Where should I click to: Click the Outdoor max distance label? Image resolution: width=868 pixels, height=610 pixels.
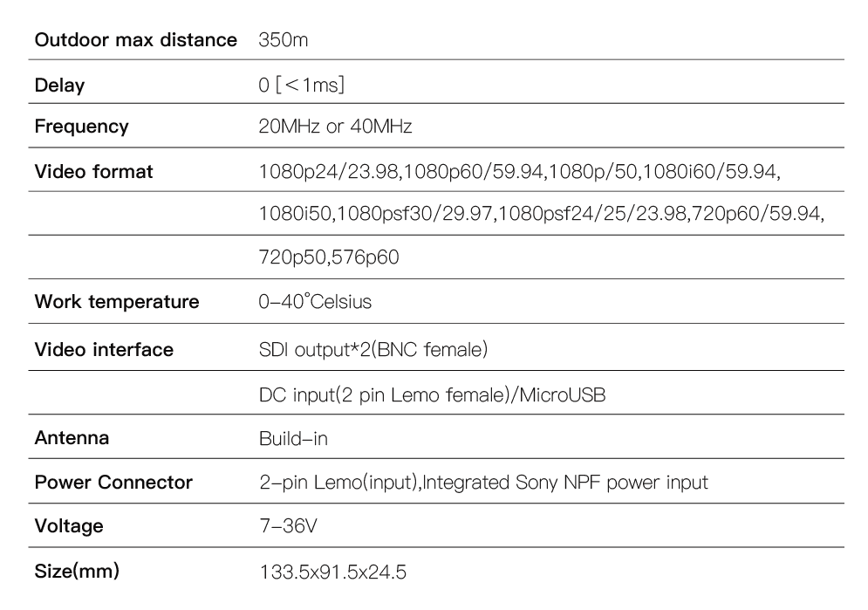pos(135,40)
